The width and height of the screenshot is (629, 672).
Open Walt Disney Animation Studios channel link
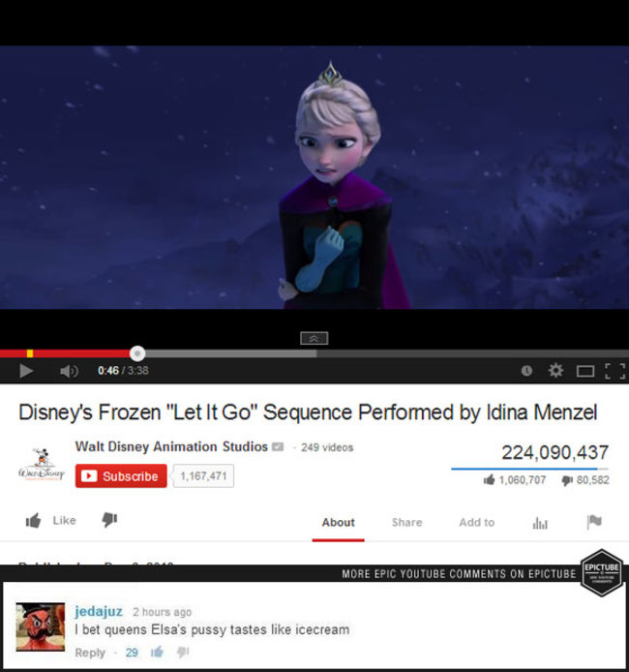coord(171,446)
